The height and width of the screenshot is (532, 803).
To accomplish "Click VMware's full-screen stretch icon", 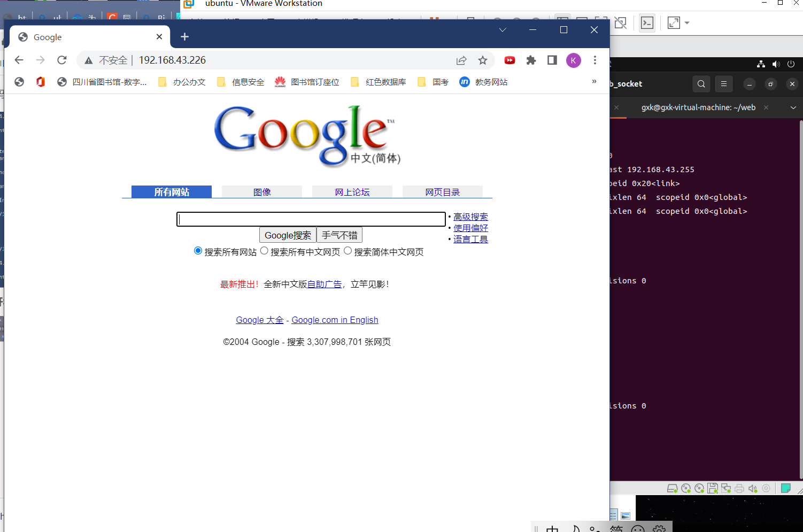I will 674,23.
